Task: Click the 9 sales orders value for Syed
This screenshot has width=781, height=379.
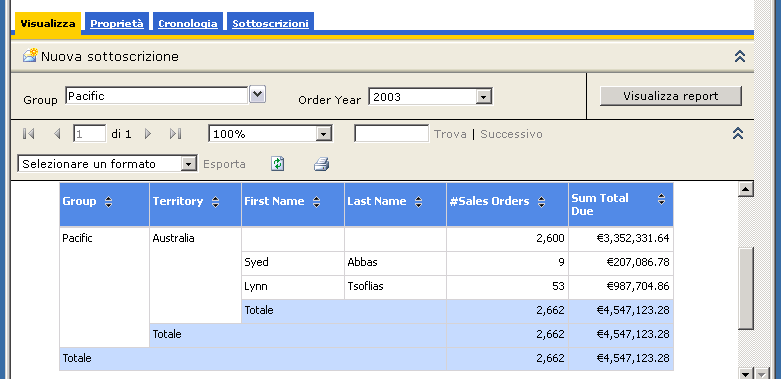Action: (561, 262)
